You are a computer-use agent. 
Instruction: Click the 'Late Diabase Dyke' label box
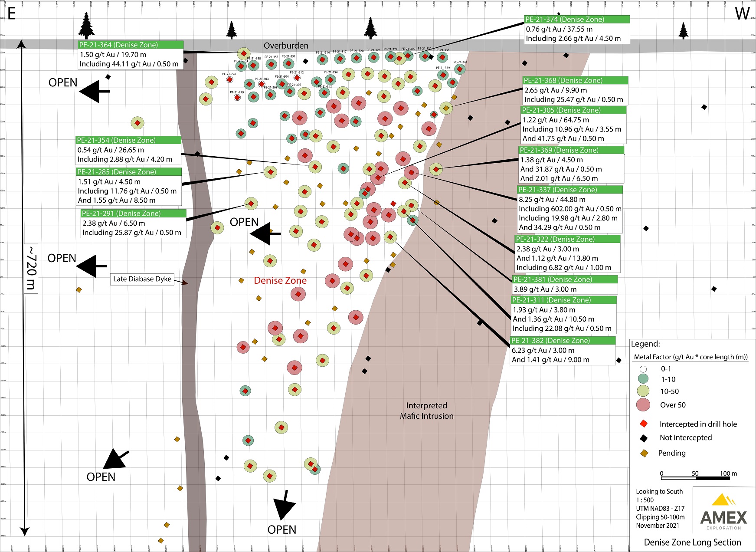(142, 279)
